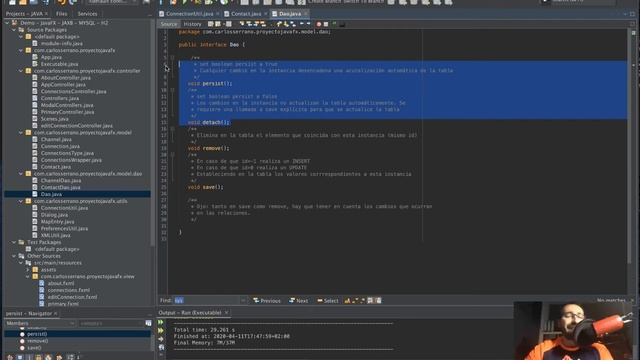Toggle the last find bar option icon
Image resolution: width=640 pixels, height=360 pixels.
(x=378, y=301)
